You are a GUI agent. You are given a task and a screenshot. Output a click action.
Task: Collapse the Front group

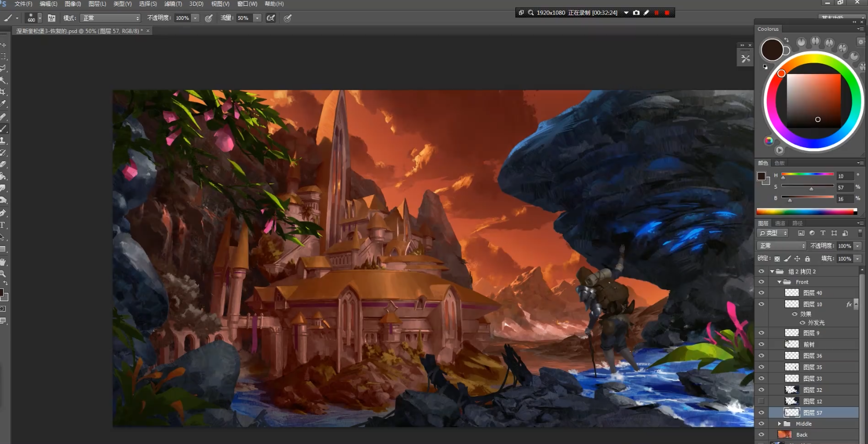779,282
